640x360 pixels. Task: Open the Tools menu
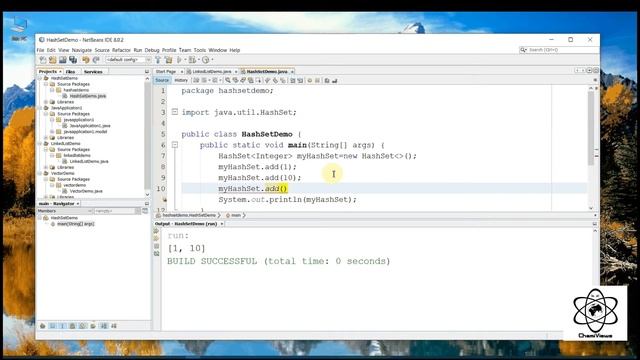click(200, 50)
